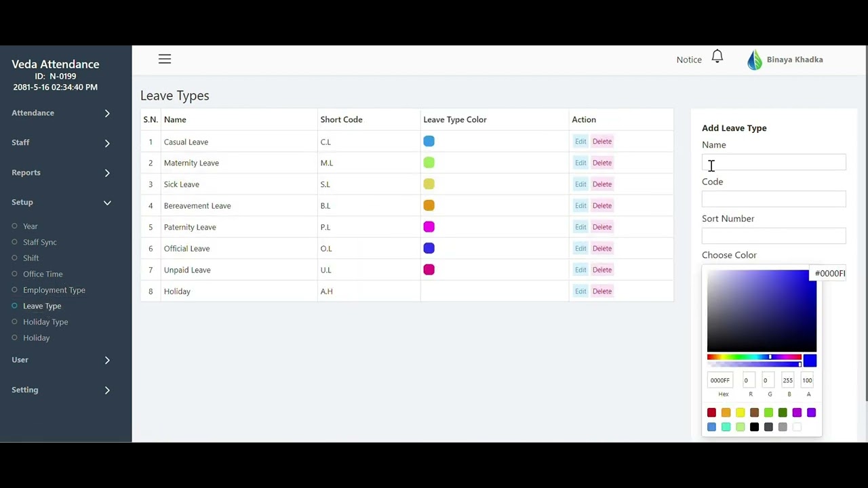Delete the Bereavement Leave row
This screenshot has width=868, height=488.
(602, 205)
